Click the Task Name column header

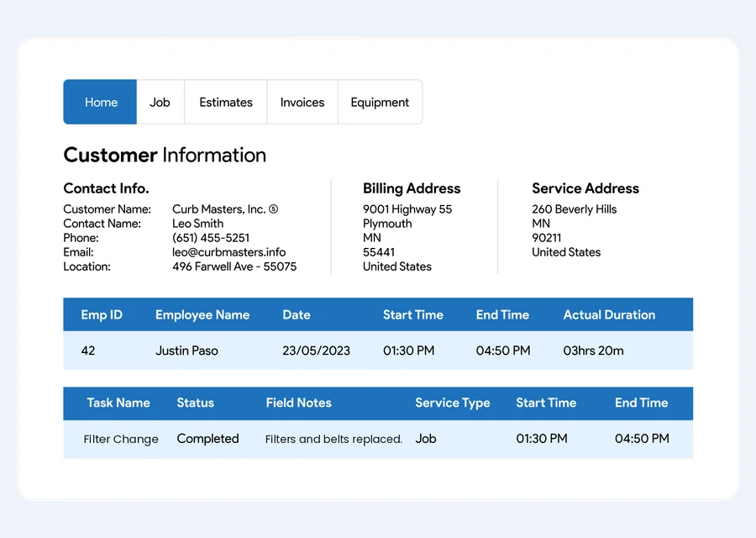coord(118,403)
